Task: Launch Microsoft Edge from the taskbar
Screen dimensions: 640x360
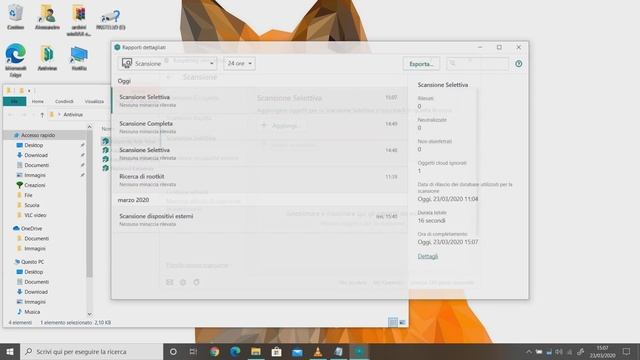Action: tap(235, 351)
